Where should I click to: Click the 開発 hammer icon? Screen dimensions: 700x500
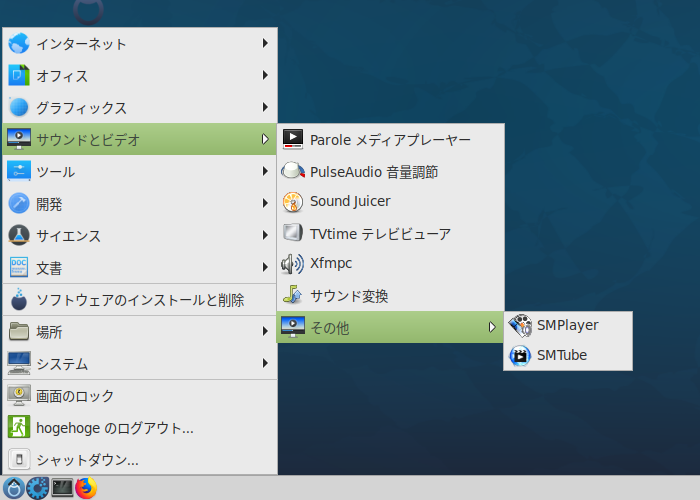click(19, 204)
